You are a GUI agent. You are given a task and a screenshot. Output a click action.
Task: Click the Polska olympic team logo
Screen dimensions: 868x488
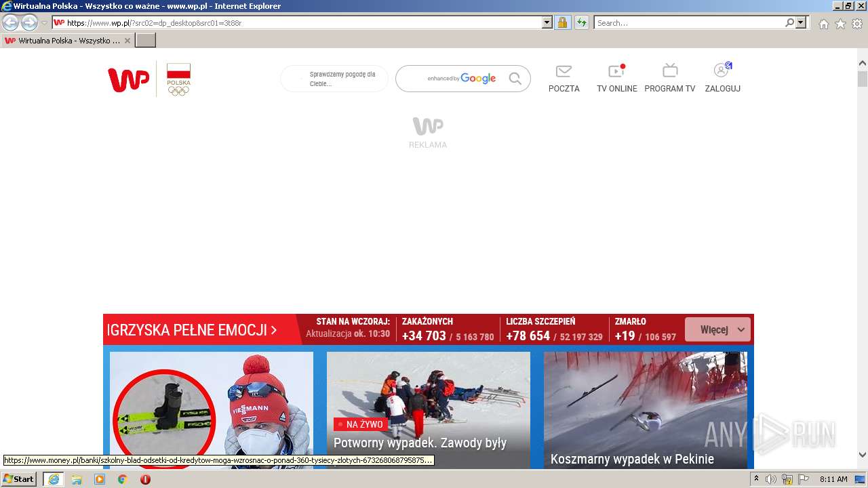179,79
